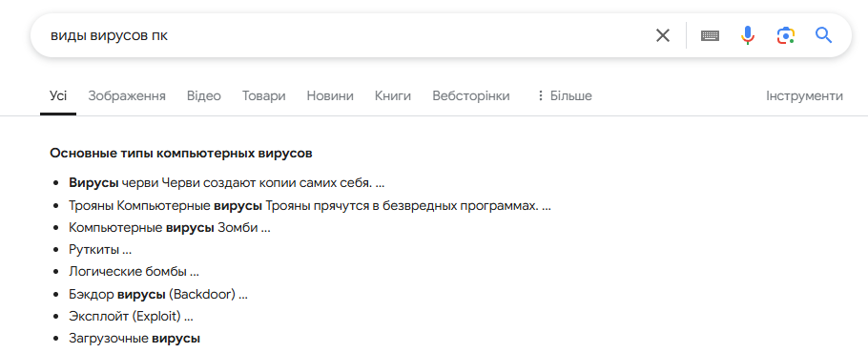
Task: Clear the search query with the X icon
Action: [x=663, y=36]
